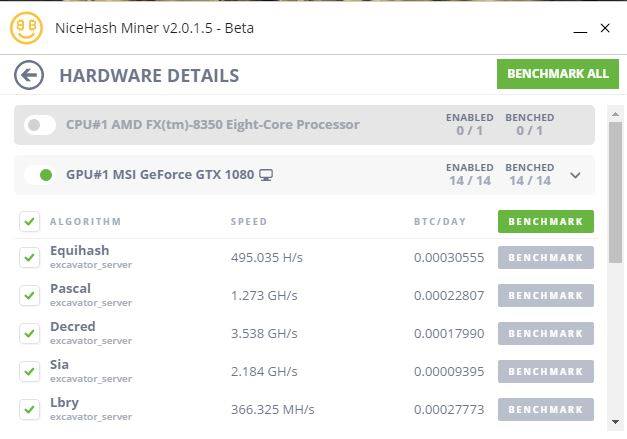
Task: Toggle the Sia algorithm checkbox
Action: pyautogui.click(x=30, y=371)
